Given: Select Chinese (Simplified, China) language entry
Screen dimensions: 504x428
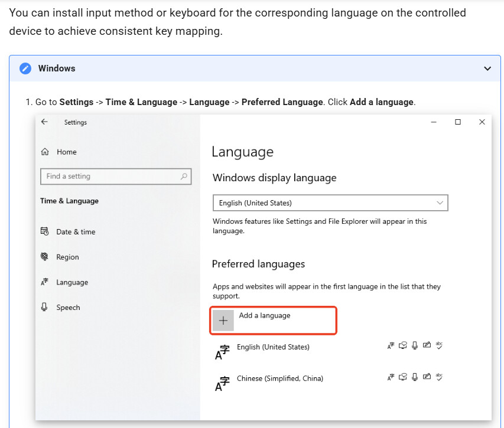Looking at the screenshot, I should click(279, 378).
